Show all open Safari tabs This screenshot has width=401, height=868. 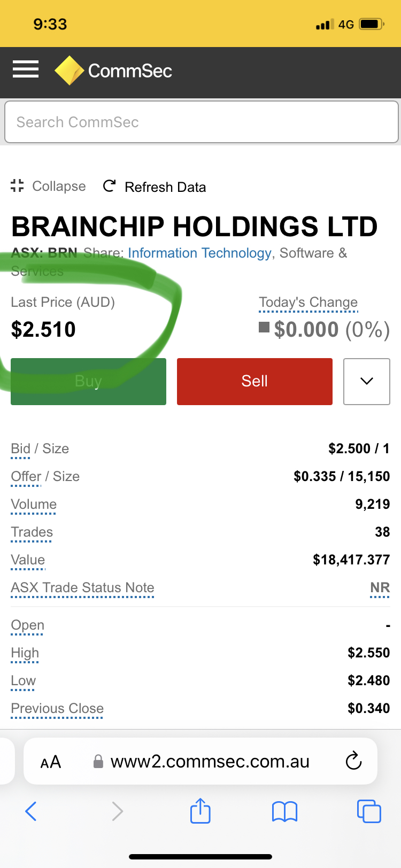coord(368,811)
